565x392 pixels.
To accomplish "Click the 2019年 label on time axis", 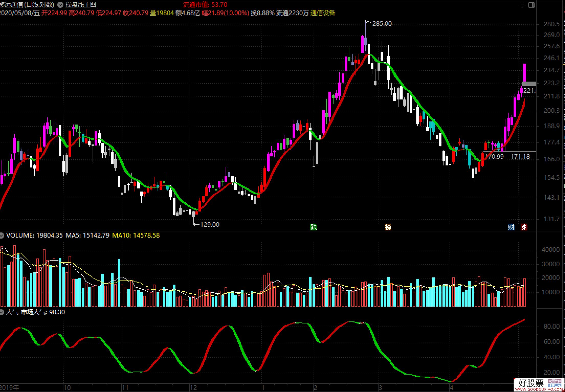I will (x=9, y=388).
